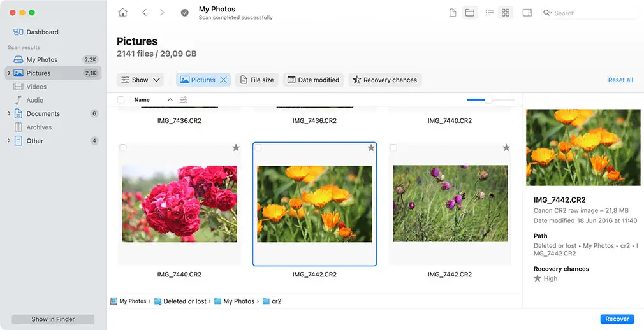Screen dimensions: 644x330
Task: Open the Dashboard from the sidebar
Action: pos(42,32)
